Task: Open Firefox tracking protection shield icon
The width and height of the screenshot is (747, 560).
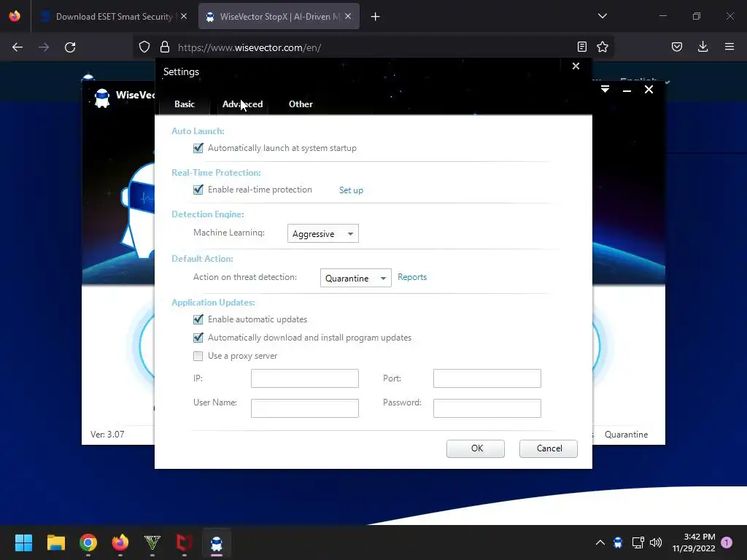Action: coord(144,47)
